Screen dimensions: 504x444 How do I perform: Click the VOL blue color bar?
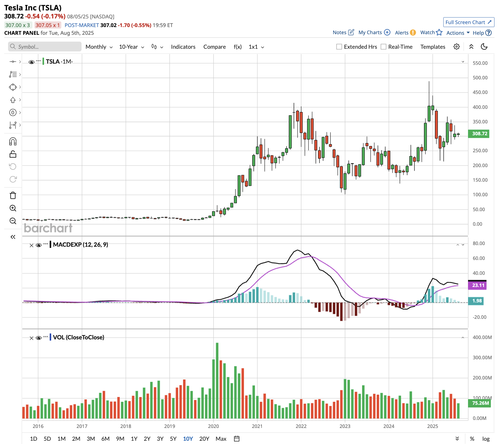pyautogui.click(x=51, y=337)
